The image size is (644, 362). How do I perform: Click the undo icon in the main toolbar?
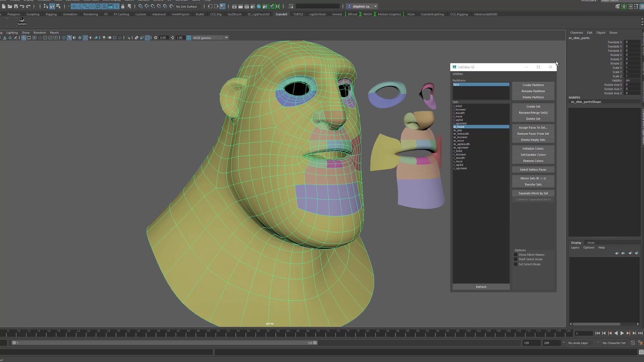pyautogui.click(x=22, y=6)
